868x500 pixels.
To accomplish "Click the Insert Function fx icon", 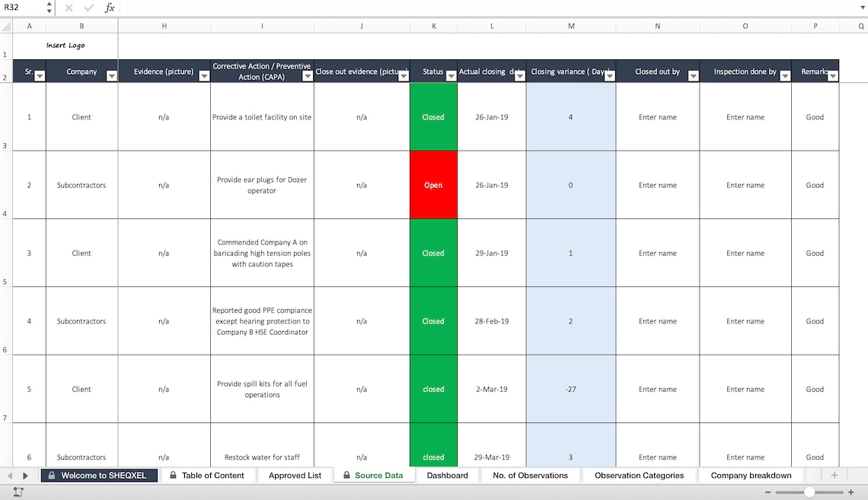I will (x=110, y=8).
